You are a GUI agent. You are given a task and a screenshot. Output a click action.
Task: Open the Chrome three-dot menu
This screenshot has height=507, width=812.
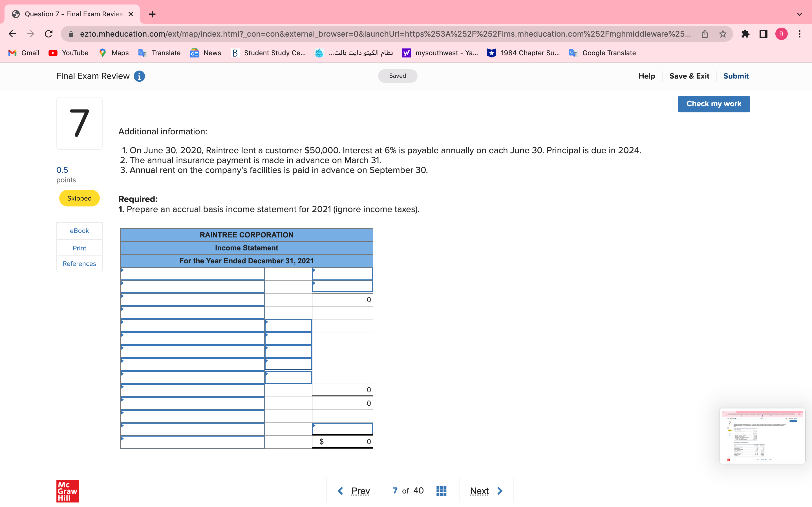(x=800, y=34)
